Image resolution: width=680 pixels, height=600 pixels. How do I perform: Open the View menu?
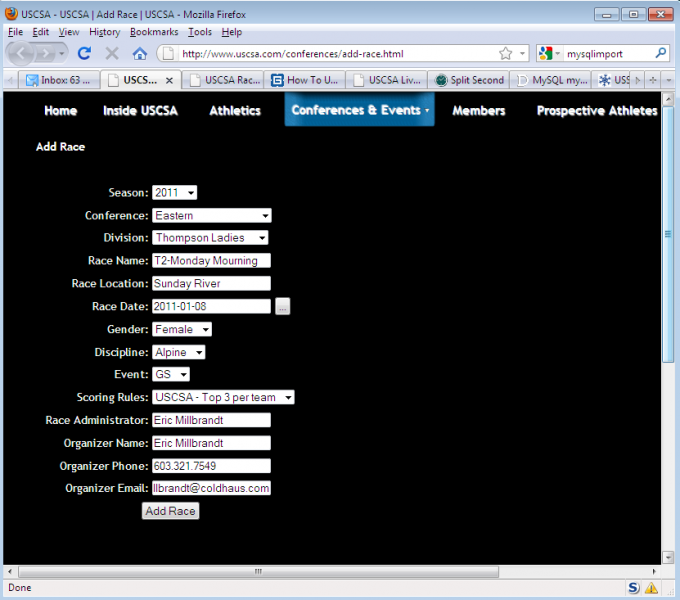click(x=69, y=32)
